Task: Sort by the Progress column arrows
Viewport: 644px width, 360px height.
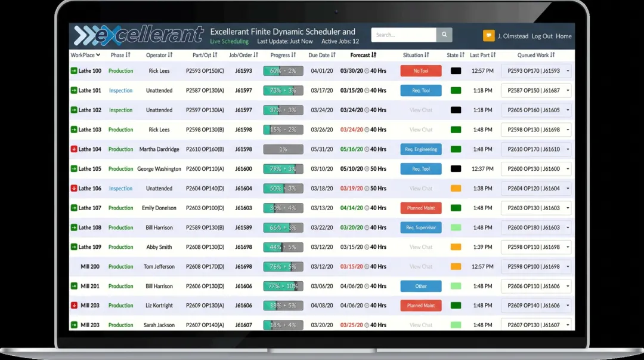Action: click(293, 55)
